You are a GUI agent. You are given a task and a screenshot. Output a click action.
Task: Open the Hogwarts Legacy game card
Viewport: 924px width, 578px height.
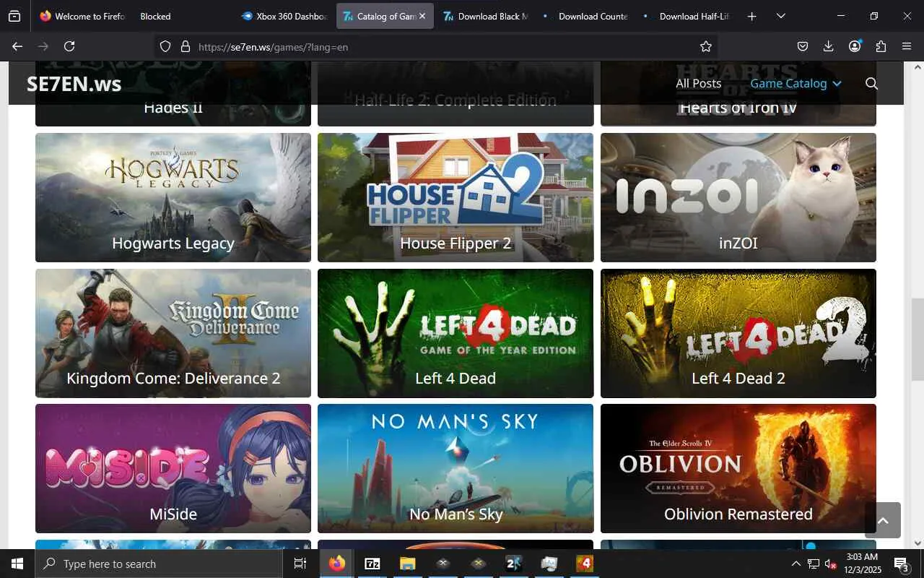point(173,197)
